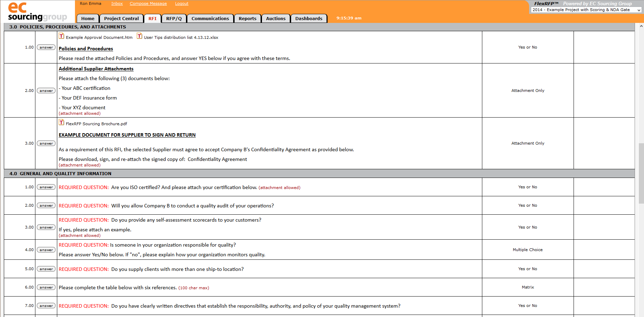Switch to the RFP/Q tab

[x=173, y=18]
